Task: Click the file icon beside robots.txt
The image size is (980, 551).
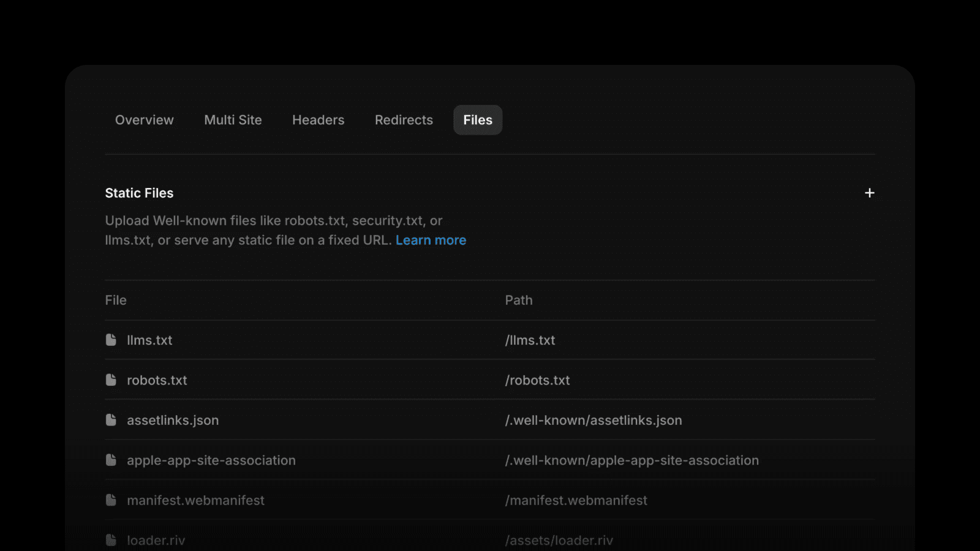Action: click(111, 380)
